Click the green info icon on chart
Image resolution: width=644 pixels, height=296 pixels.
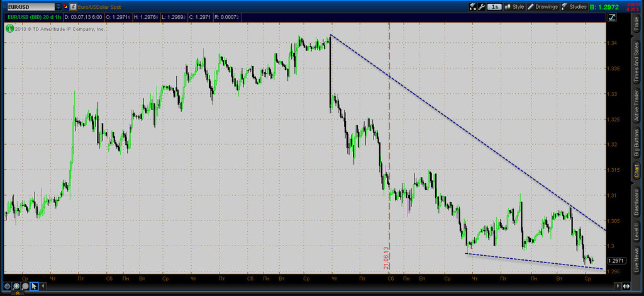pos(9,29)
